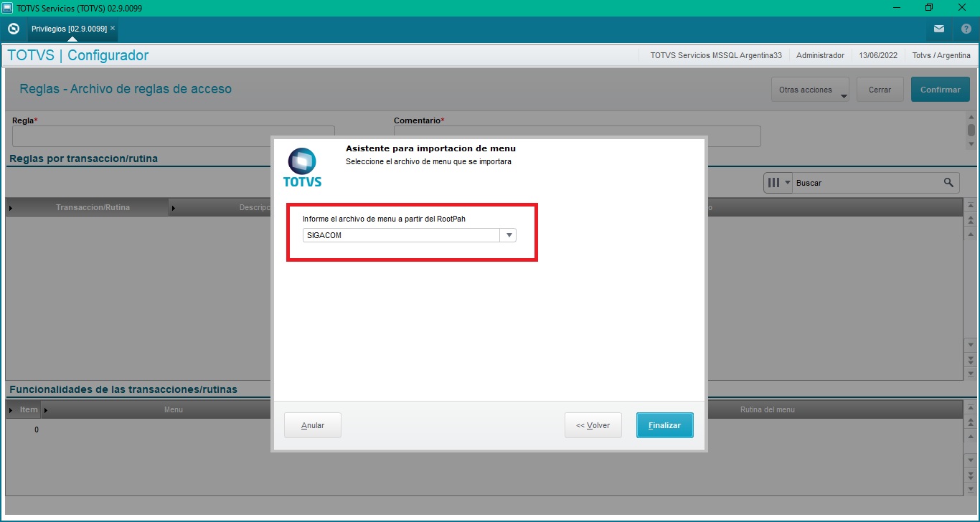Click the TOTVS logo in the wizard dialog

click(x=302, y=167)
